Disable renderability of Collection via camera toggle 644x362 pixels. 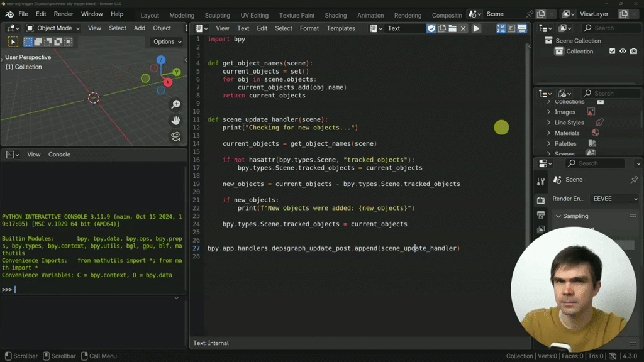(x=633, y=51)
